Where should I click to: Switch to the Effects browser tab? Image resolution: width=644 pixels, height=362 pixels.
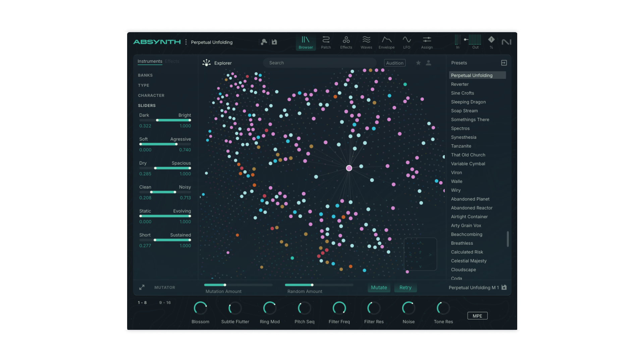point(172,61)
